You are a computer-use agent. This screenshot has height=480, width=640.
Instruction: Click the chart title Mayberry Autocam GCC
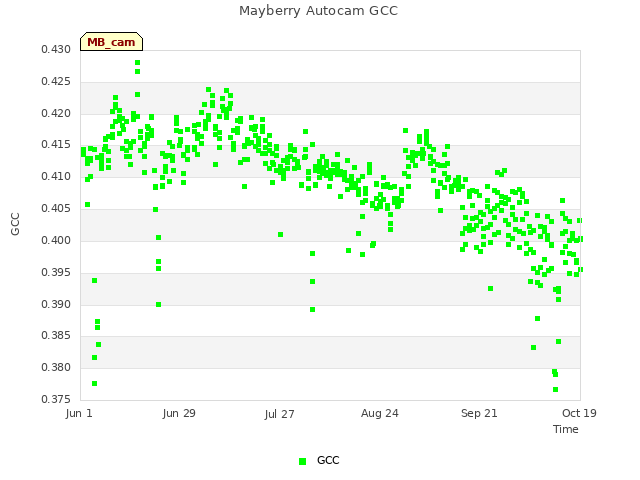click(318, 11)
